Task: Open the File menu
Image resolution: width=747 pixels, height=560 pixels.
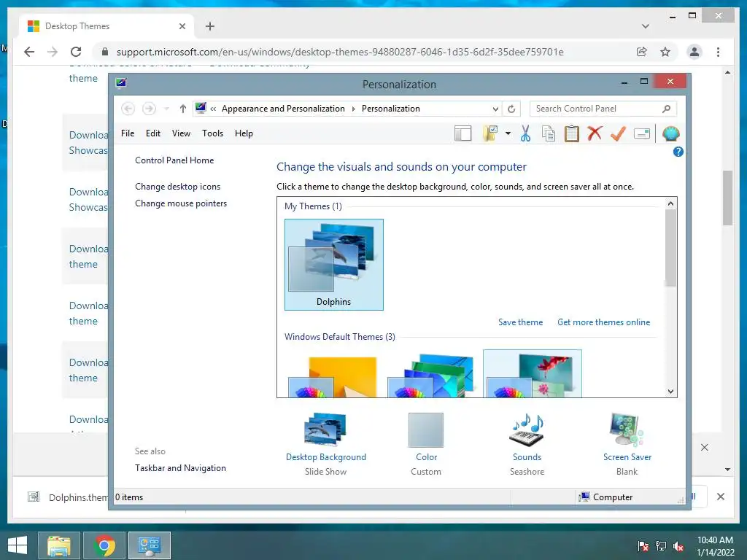Action: click(128, 133)
